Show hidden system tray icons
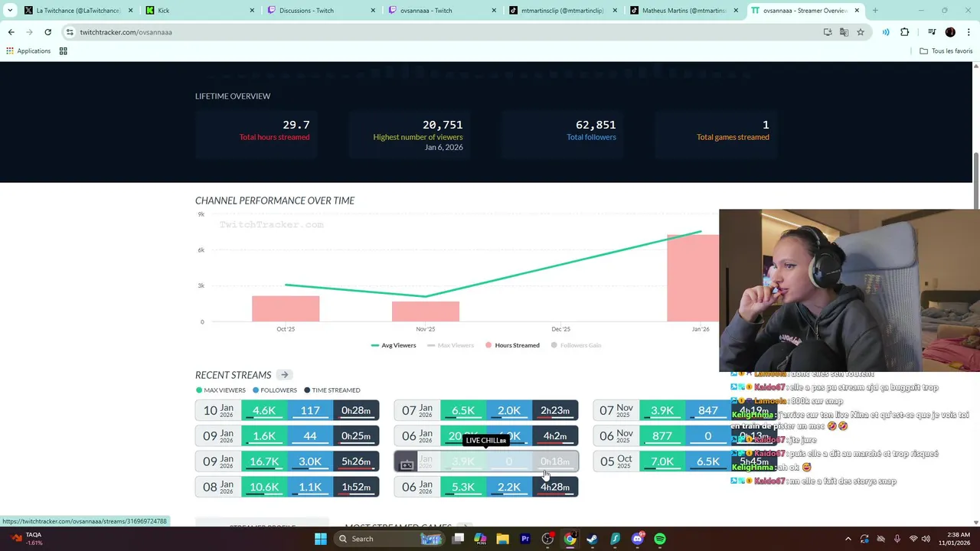980x551 pixels. pos(848,539)
